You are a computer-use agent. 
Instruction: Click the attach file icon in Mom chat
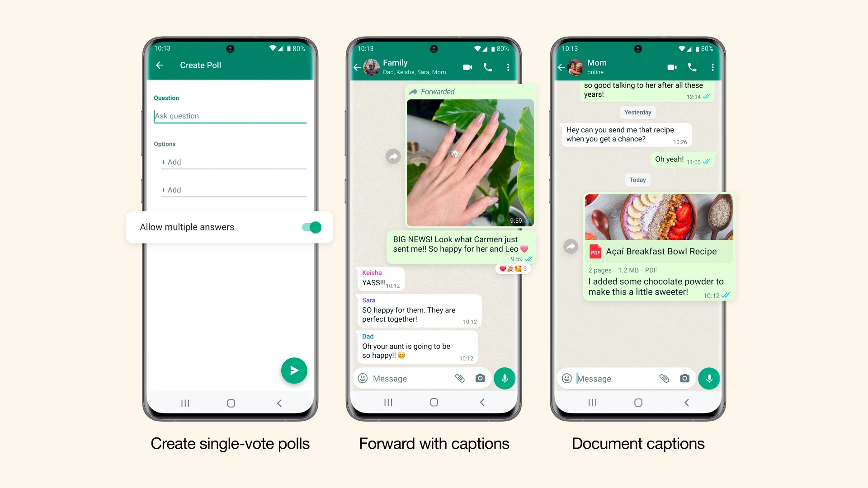tap(664, 378)
